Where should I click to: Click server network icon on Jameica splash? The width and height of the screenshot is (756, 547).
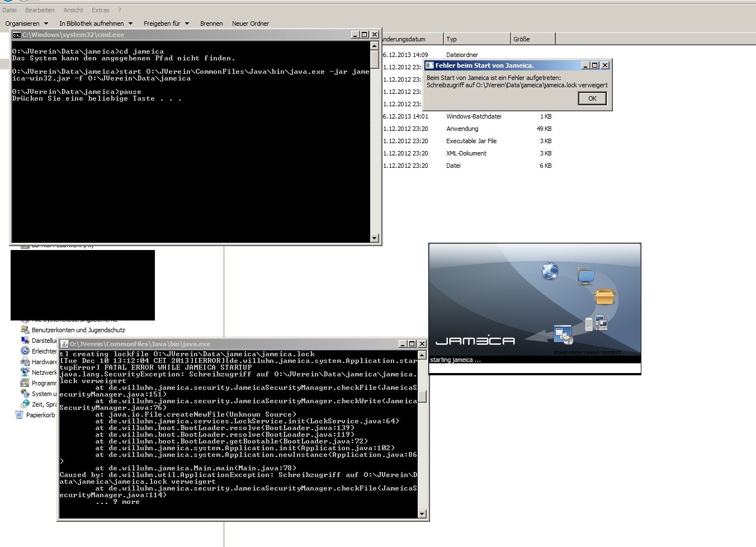pyautogui.click(x=596, y=323)
